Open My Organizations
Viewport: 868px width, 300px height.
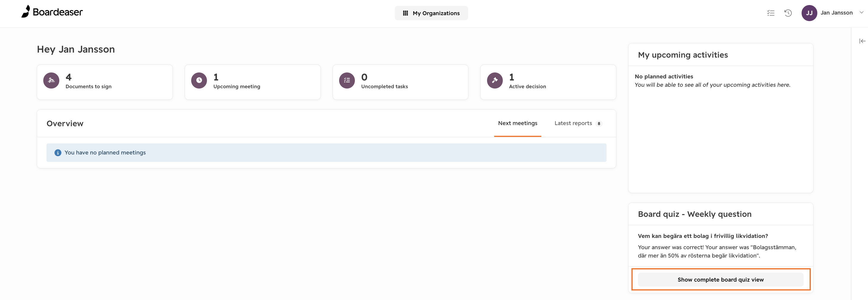(431, 13)
